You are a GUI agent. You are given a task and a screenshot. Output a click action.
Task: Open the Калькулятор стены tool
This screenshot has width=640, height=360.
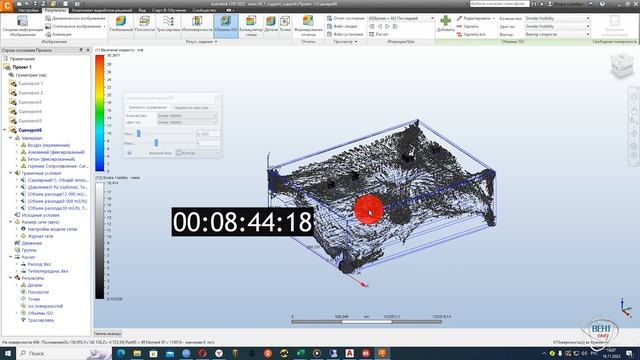[251, 26]
